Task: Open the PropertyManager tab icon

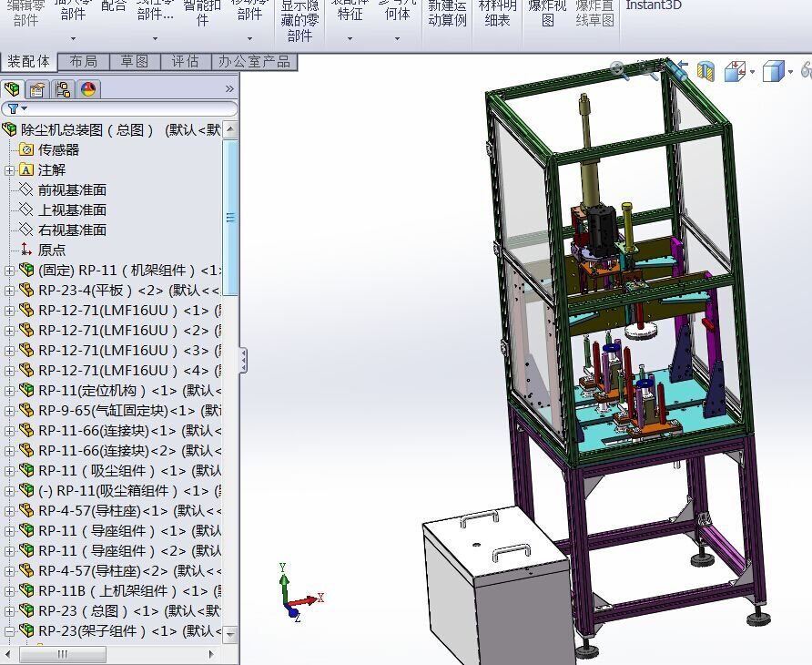Action: (x=37, y=89)
